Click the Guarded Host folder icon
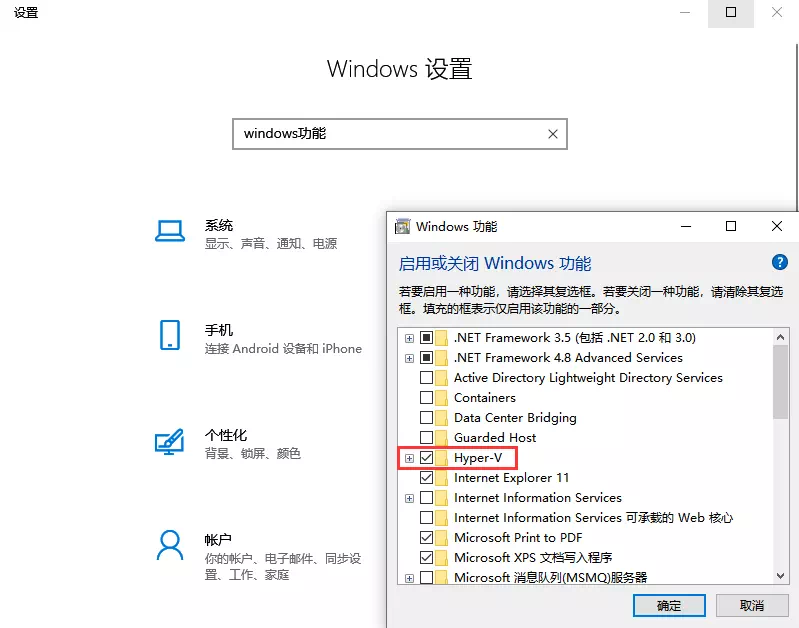The image size is (799, 628). pos(441,437)
